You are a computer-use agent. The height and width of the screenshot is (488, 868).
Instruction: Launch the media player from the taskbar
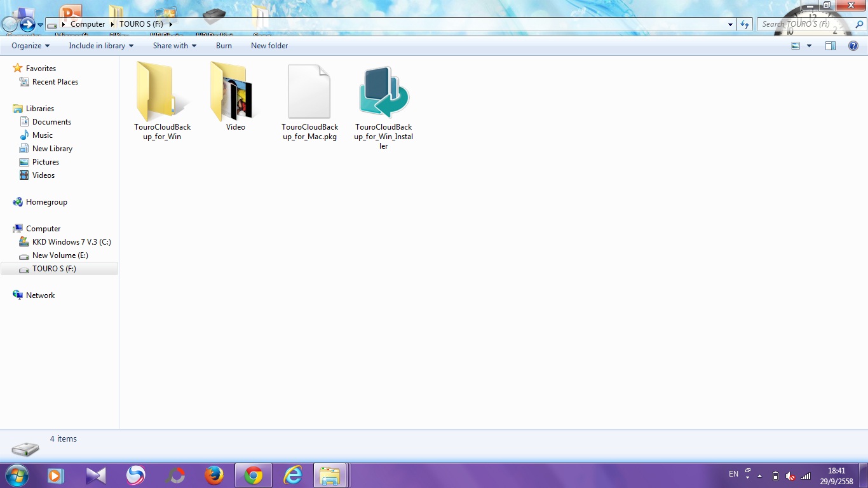pos(56,475)
